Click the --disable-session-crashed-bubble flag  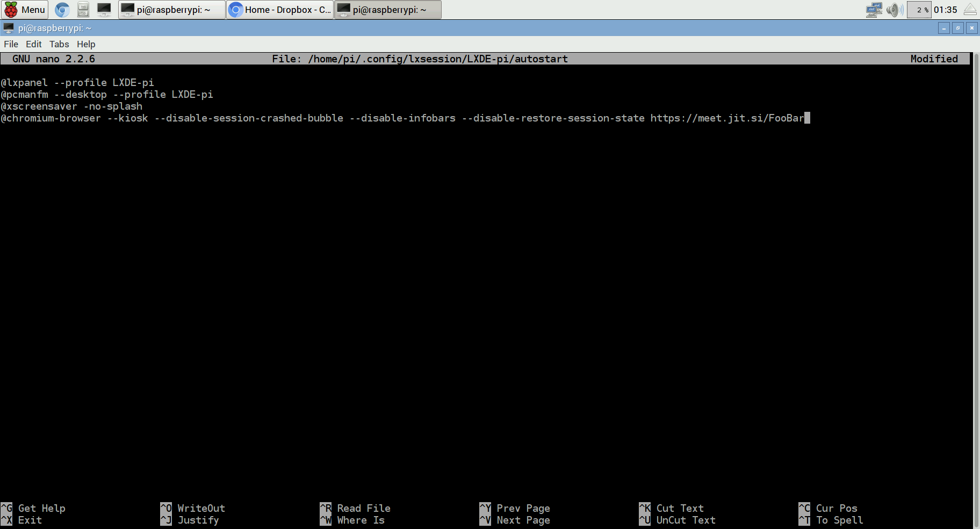249,118
